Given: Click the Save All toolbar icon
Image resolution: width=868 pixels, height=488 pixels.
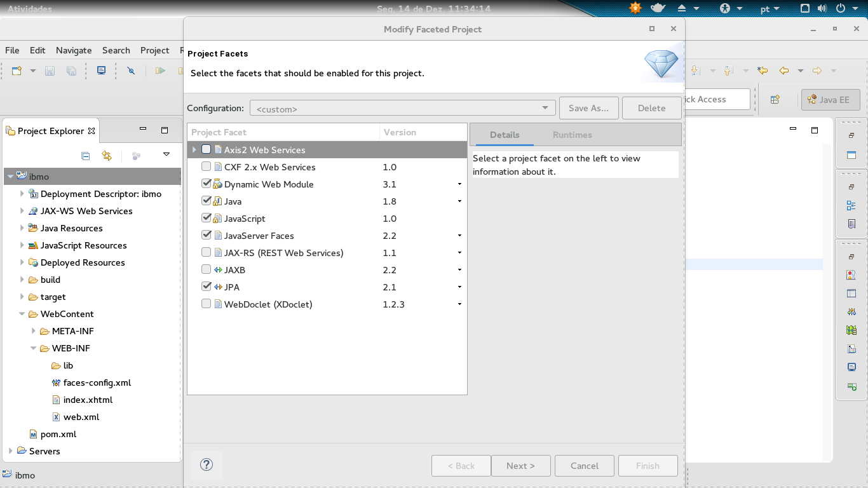Looking at the screenshot, I should 71,71.
